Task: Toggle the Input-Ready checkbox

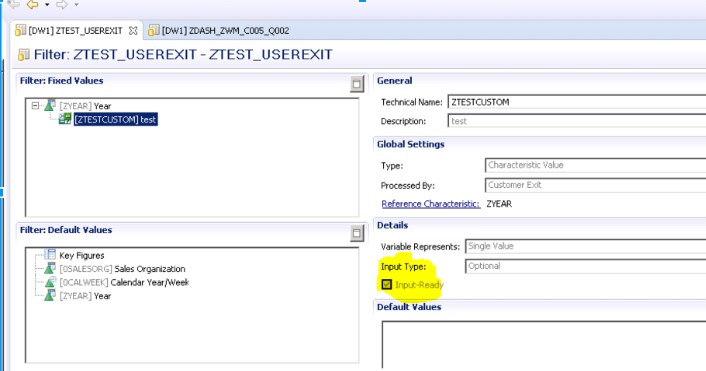Action: click(386, 285)
